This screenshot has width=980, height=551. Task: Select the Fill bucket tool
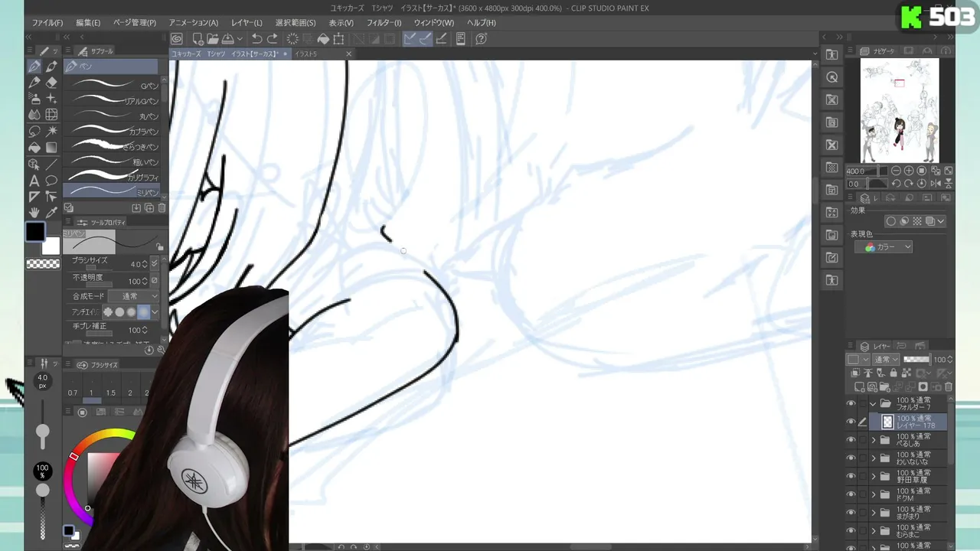coord(34,147)
